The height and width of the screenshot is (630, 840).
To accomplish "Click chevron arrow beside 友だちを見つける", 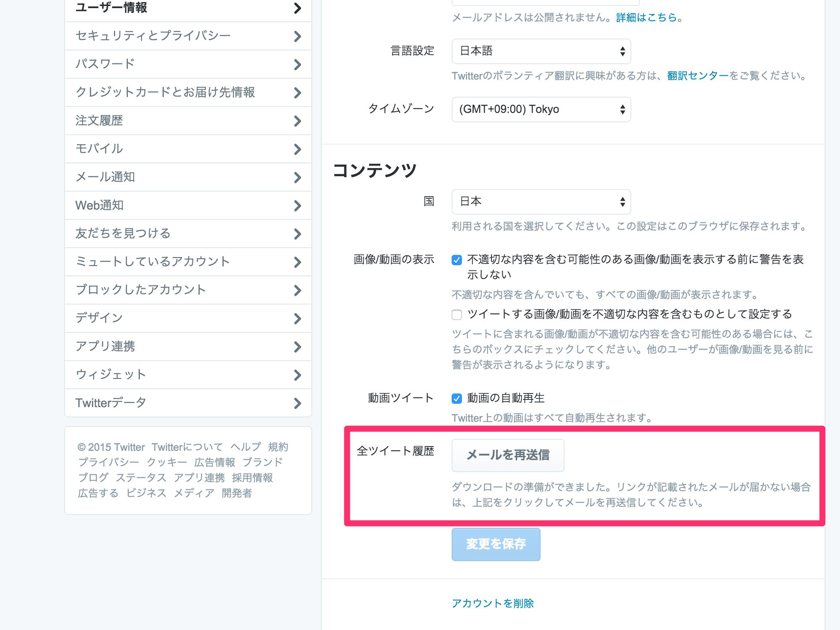I will click(x=298, y=234).
